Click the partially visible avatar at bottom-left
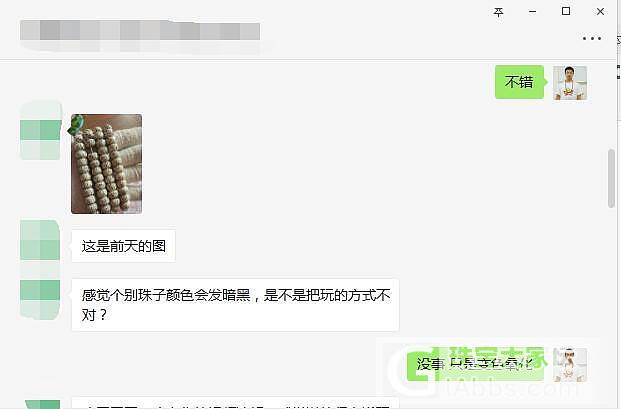621x409 pixels. pos(42,404)
